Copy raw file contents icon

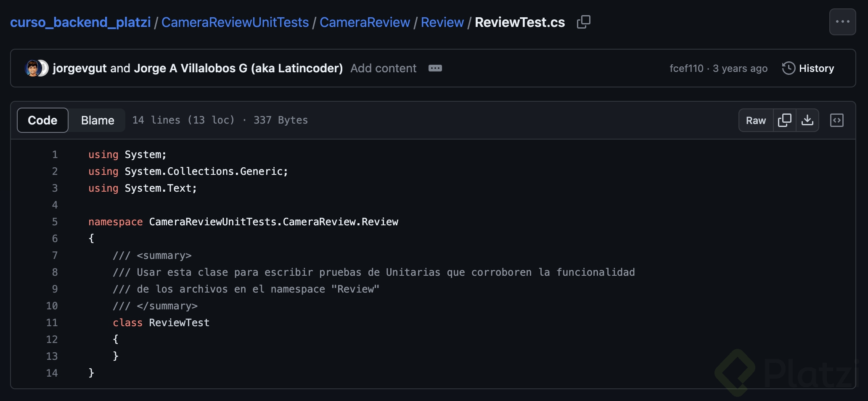click(x=785, y=120)
